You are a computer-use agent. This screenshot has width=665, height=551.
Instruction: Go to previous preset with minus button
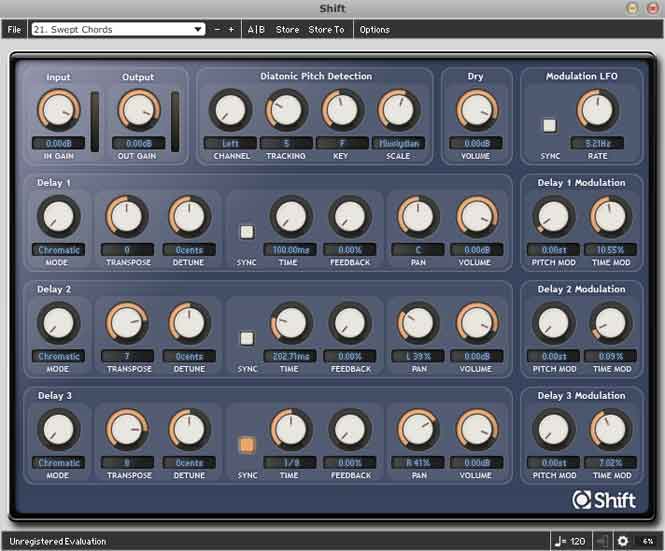tap(217, 29)
